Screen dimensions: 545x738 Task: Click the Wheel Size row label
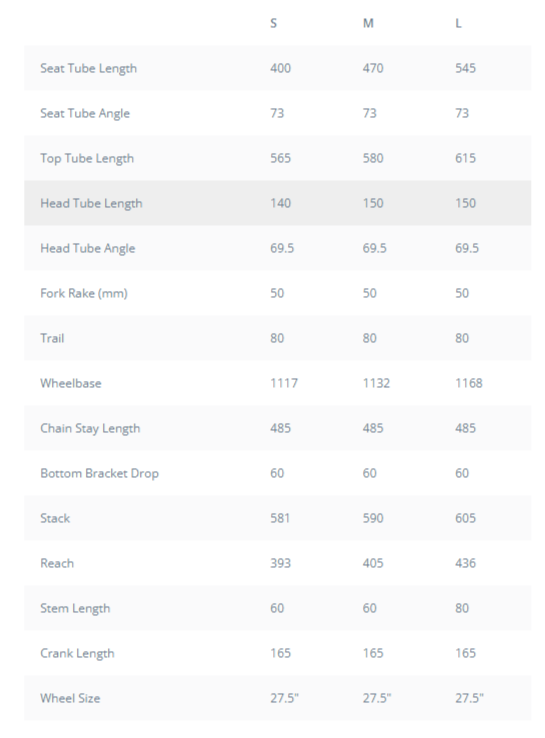pos(70,698)
